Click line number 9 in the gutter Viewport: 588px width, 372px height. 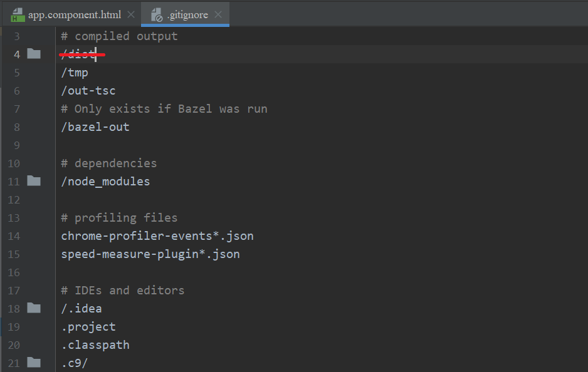[x=16, y=145]
